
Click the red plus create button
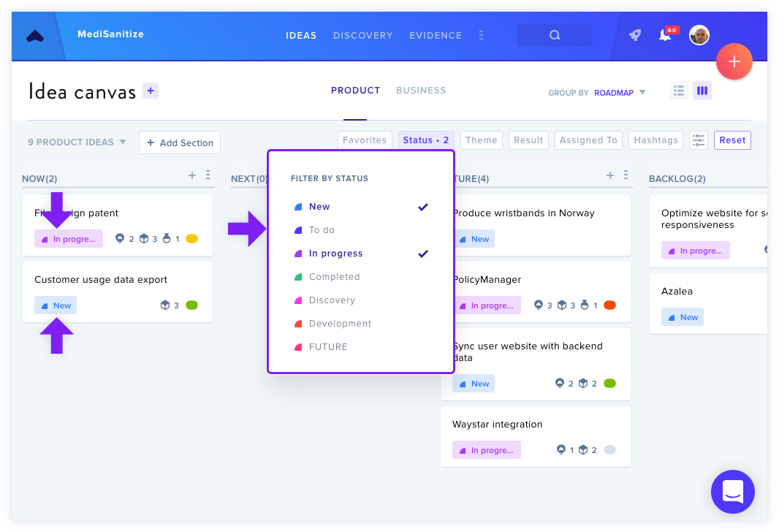click(734, 61)
